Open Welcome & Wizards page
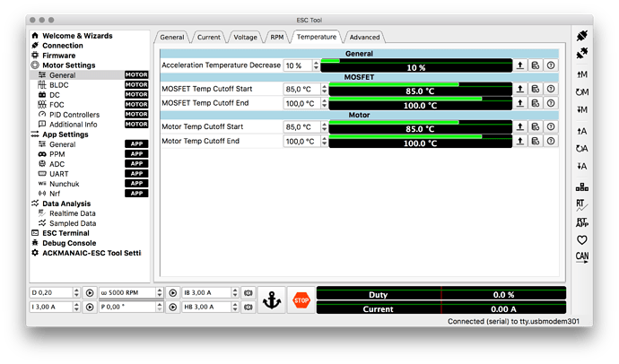Image resolution: width=619 pixels, height=364 pixels. click(x=77, y=36)
